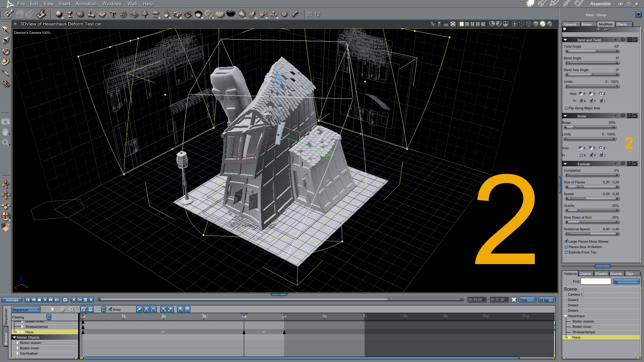Select the terrain tool icon
This screenshot has width=644, height=362.
(x=134, y=14)
